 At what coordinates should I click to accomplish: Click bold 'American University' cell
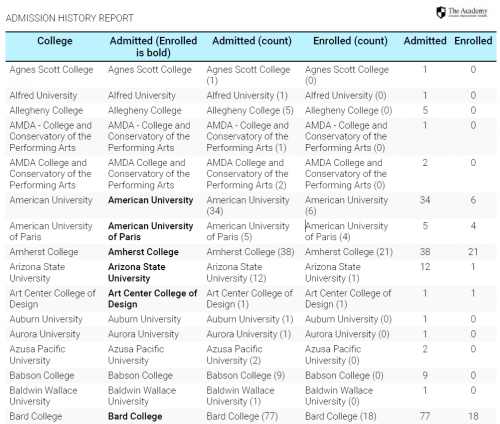pyautogui.click(x=151, y=200)
